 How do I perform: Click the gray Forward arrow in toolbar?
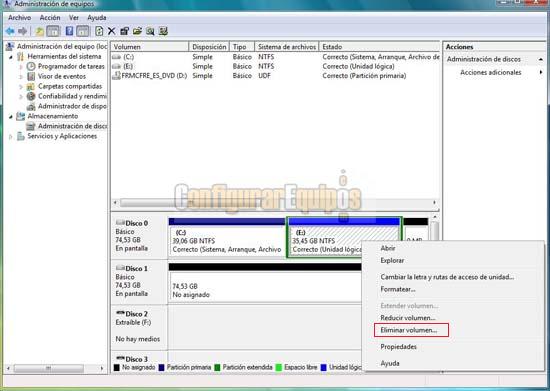22,31
